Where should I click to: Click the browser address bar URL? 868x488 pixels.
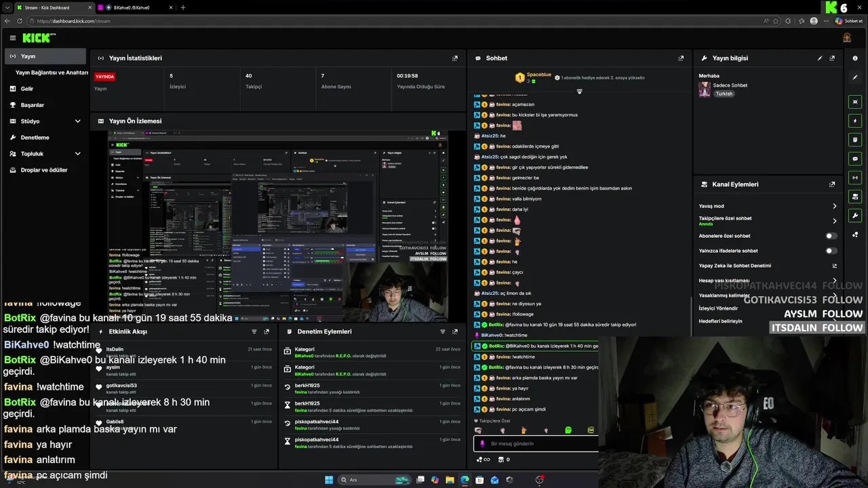(73, 21)
